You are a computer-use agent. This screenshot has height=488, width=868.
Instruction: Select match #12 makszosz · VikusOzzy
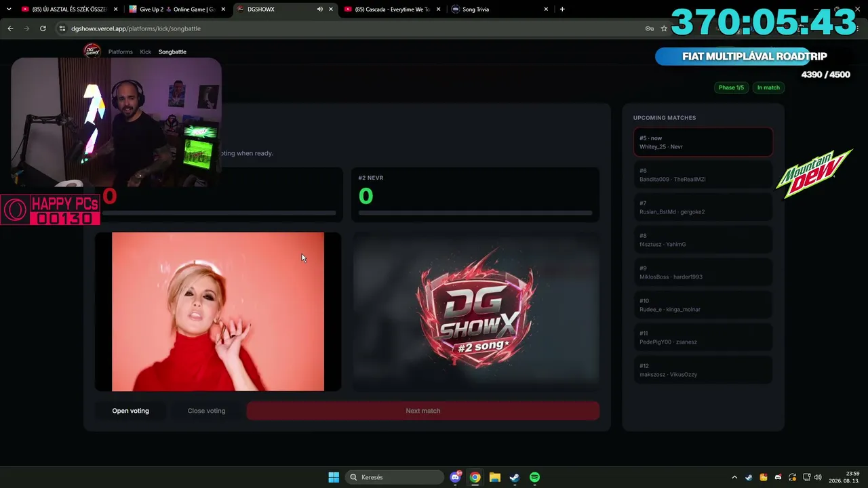coord(703,370)
